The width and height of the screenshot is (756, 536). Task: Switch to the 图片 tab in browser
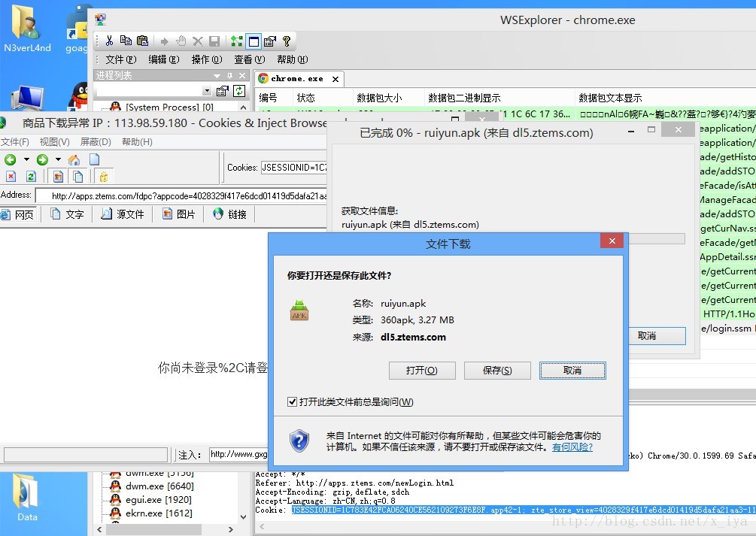click(179, 214)
